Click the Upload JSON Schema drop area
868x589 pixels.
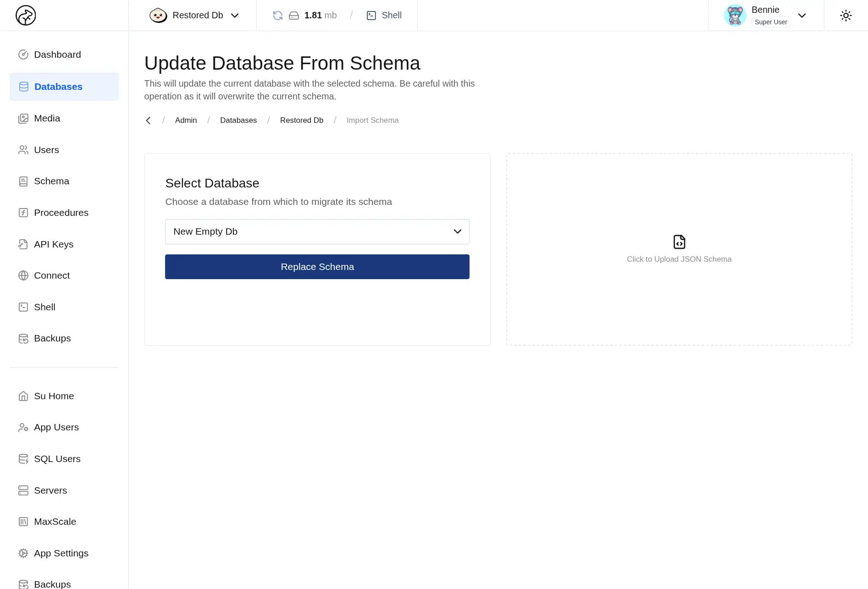click(x=679, y=249)
